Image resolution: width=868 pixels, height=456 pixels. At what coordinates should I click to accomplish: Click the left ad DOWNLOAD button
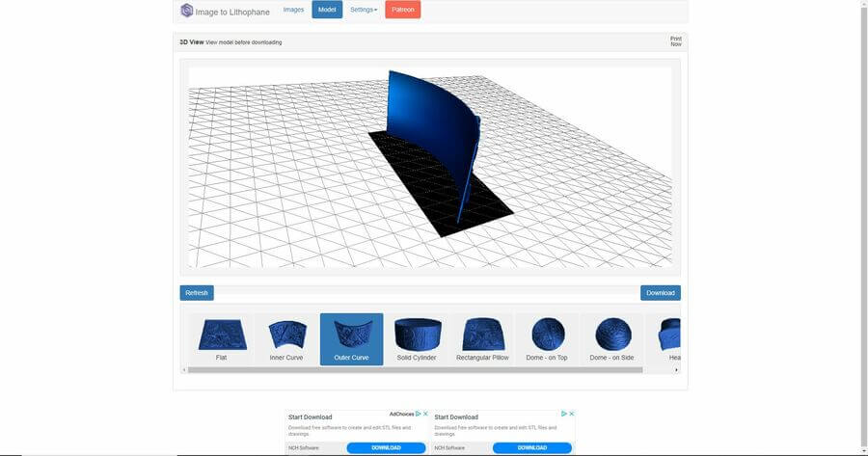coord(386,447)
